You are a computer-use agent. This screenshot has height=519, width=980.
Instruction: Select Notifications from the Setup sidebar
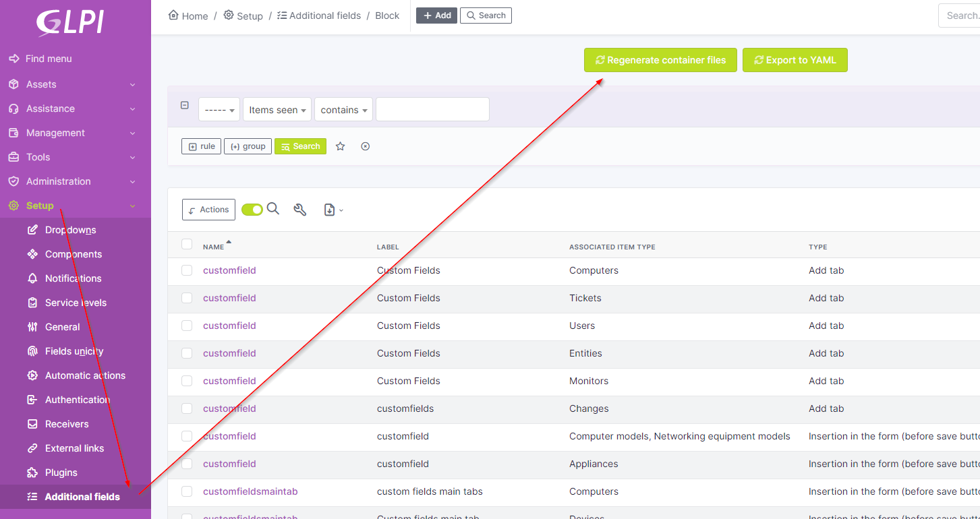(x=72, y=278)
